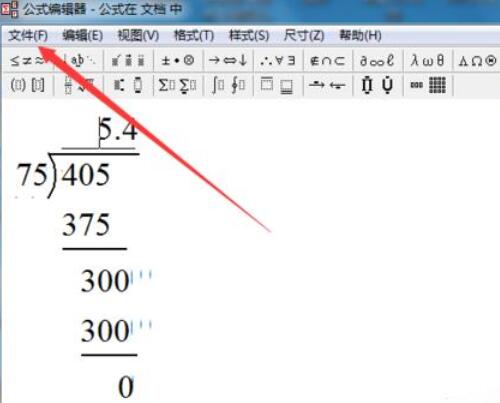Click the 300 directly below 375's line
The height and width of the screenshot is (403, 500).
tap(105, 281)
